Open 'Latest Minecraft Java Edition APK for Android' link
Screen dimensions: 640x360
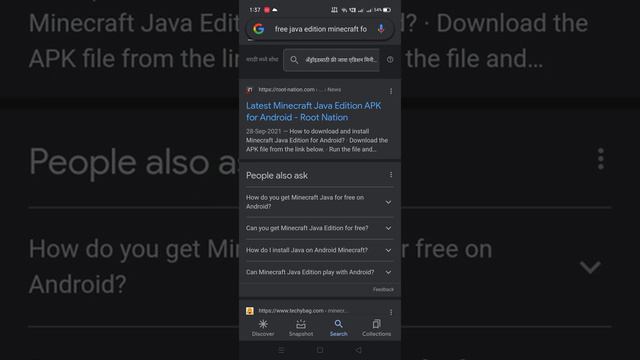click(313, 111)
